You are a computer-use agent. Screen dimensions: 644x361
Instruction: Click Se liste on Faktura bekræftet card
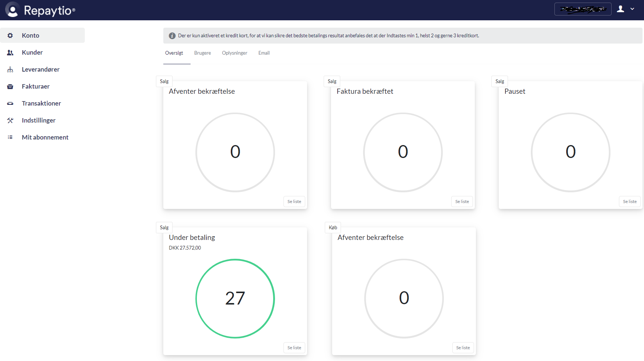[x=462, y=202]
